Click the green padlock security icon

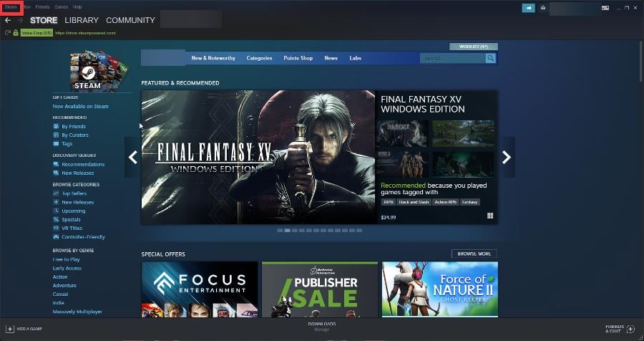pyautogui.click(x=16, y=32)
